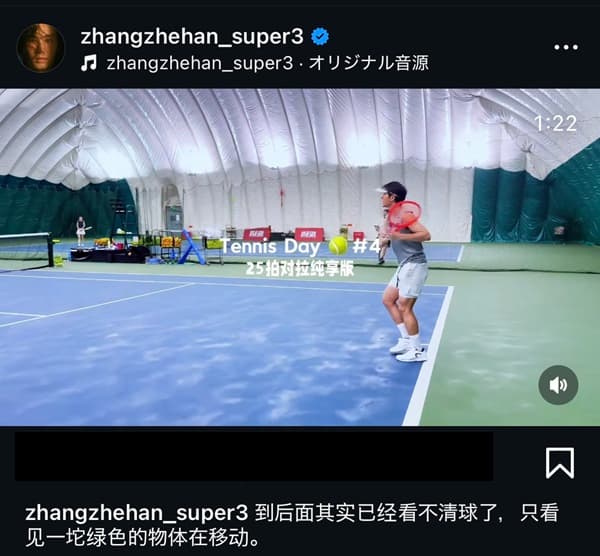Screen dimensions: 600x556
Task: Click the zhangzhehan_super3 username in header
Action: 192,37
